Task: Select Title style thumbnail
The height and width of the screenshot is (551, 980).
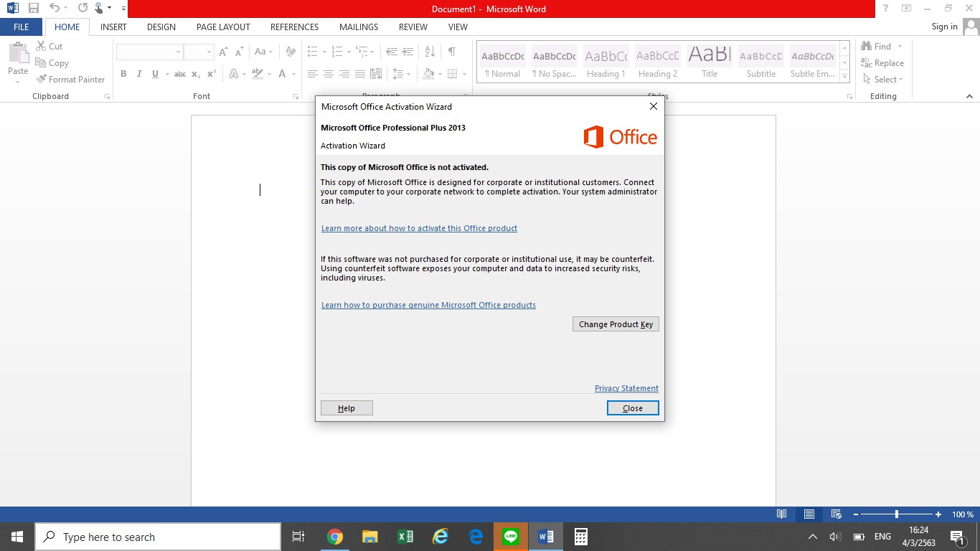Action: point(710,62)
